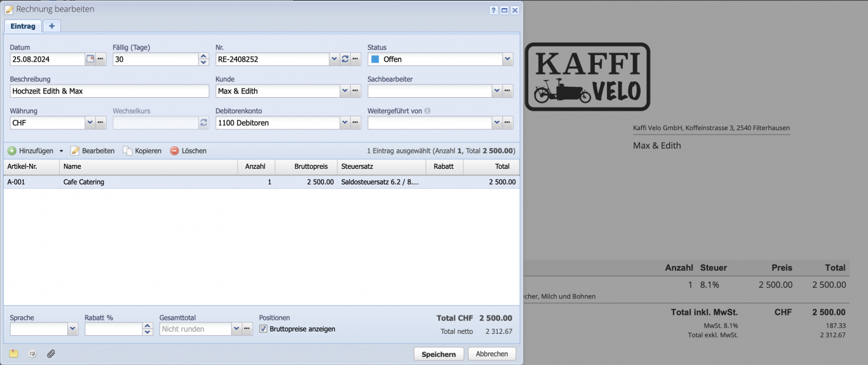The height and width of the screenshot is (365, 868).
Task: Open ellipsis options for the Kunde field
Action: point(355,90)
